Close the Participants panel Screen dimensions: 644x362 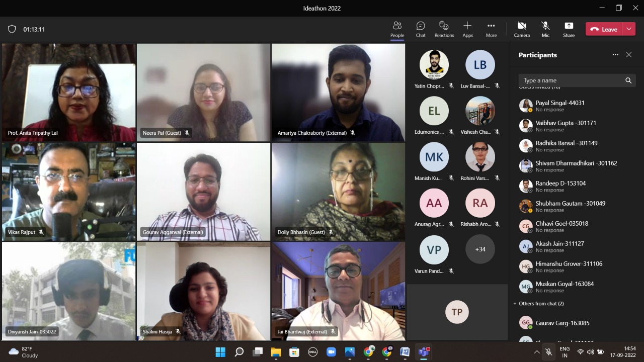[x=629, y=55]
